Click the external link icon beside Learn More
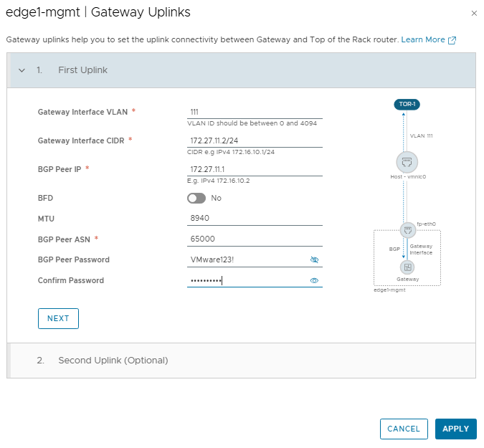 pyautogui.click(x=452, y=40)
